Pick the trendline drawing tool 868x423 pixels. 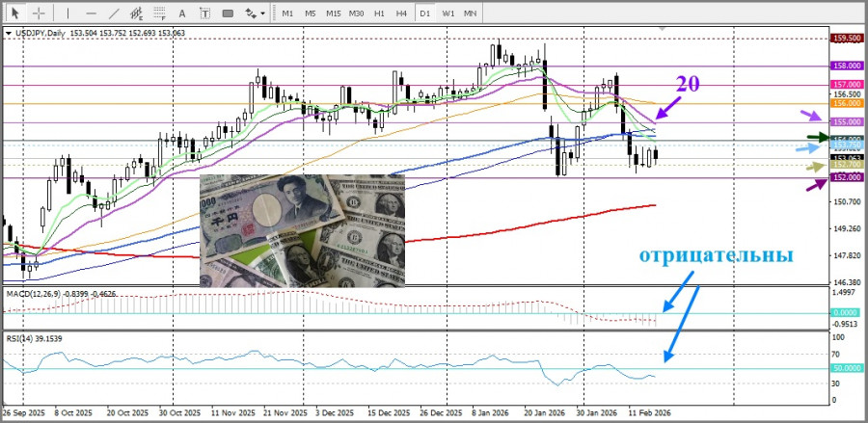pos(114,13)
